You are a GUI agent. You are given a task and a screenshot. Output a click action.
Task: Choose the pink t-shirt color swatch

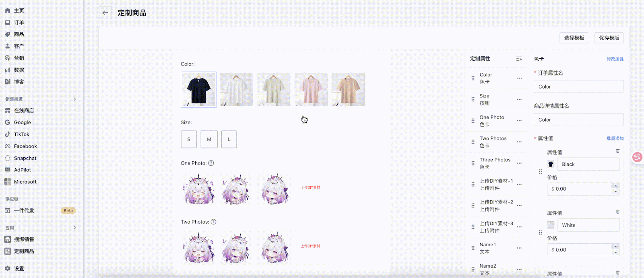(x=311, y=90)
